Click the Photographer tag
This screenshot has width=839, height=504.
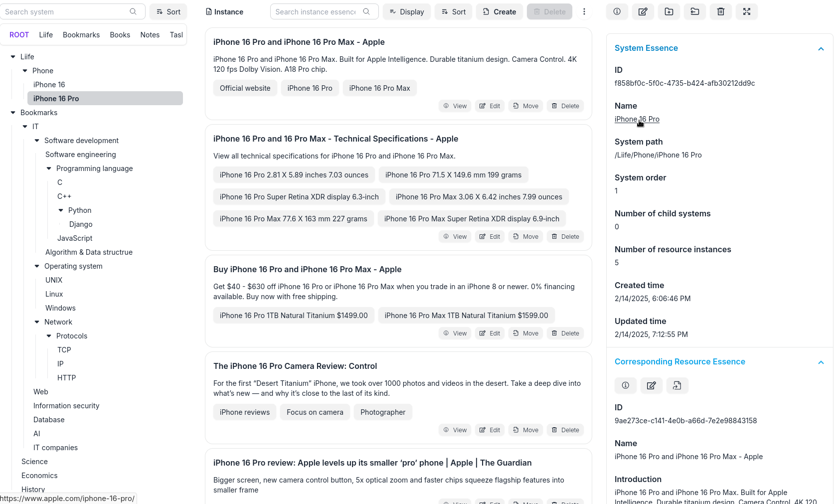(x=383, y=412)
